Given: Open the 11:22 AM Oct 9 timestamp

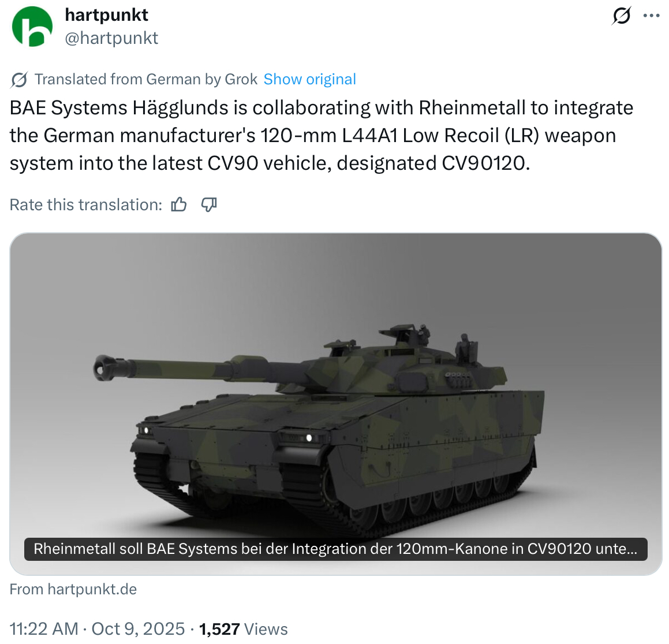Looking at the screenshot, I should tap(97, 628).
